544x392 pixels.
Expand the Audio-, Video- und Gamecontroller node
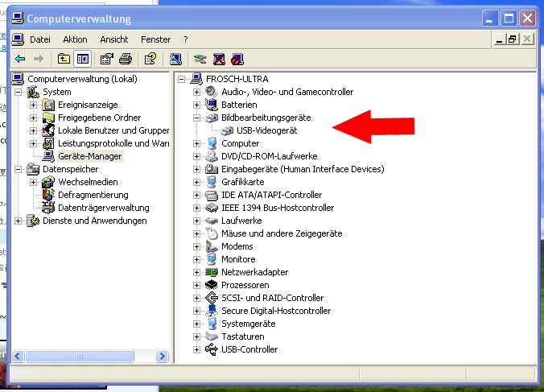[196, 92]
